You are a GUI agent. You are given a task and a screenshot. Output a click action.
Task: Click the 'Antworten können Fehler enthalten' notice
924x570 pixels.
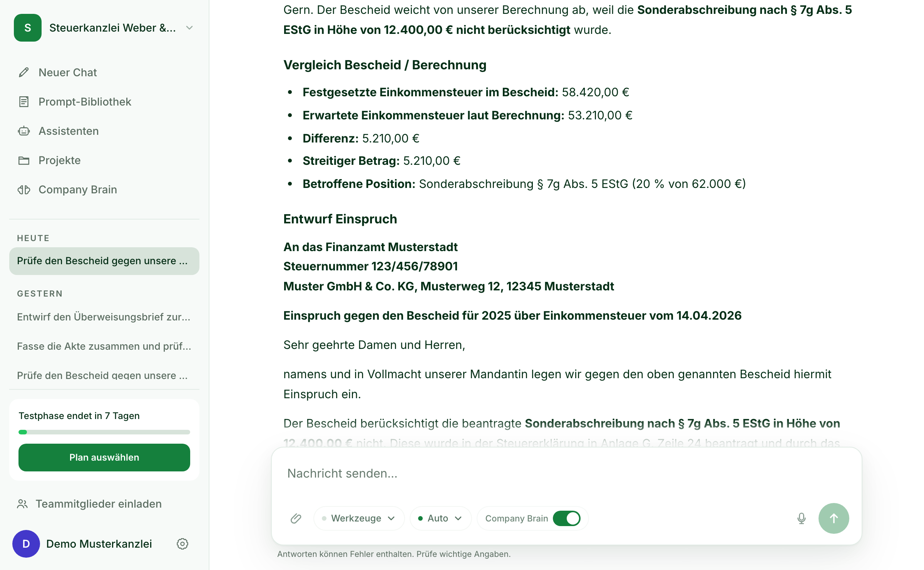(394, 554)
